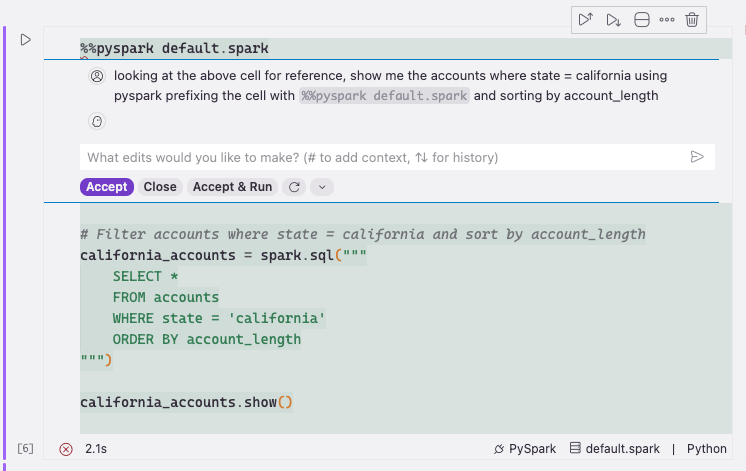
Task: Regenerate the suggestion with refresh icon
Action: point(294,187)
